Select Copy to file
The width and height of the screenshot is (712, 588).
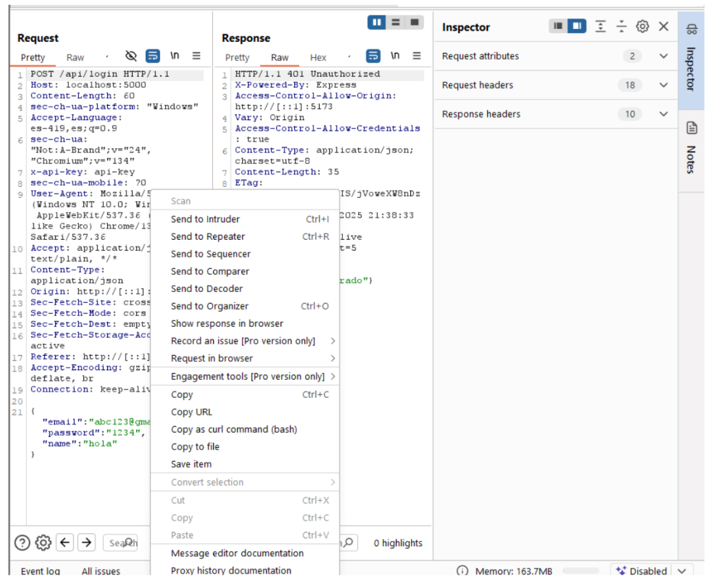click(x=245, y=447)
